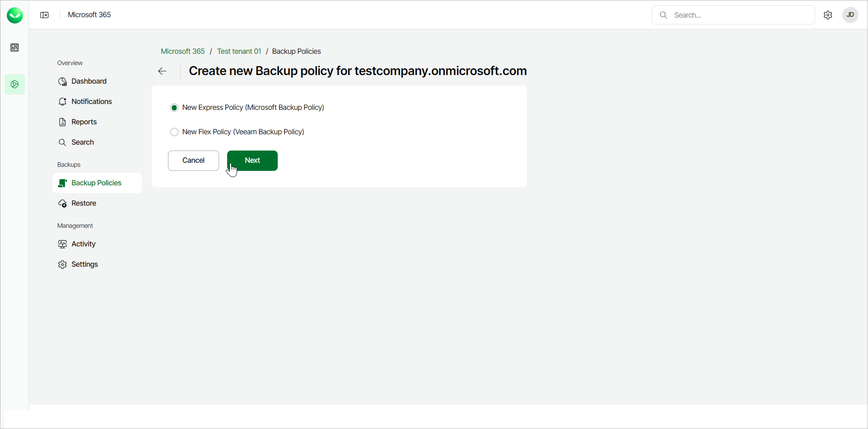Click the Next button
868x429 pixels.
(x=252, y=160)
